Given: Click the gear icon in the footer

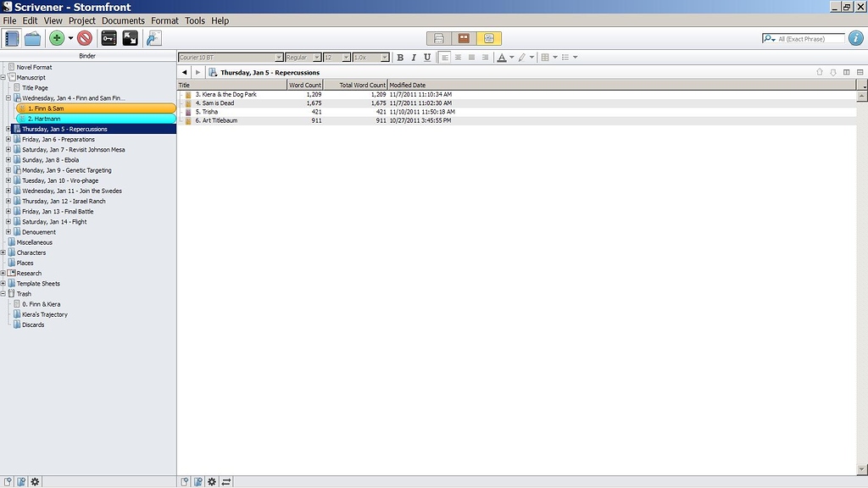Looking at the screenshot, I should click(x=36, y=481).
